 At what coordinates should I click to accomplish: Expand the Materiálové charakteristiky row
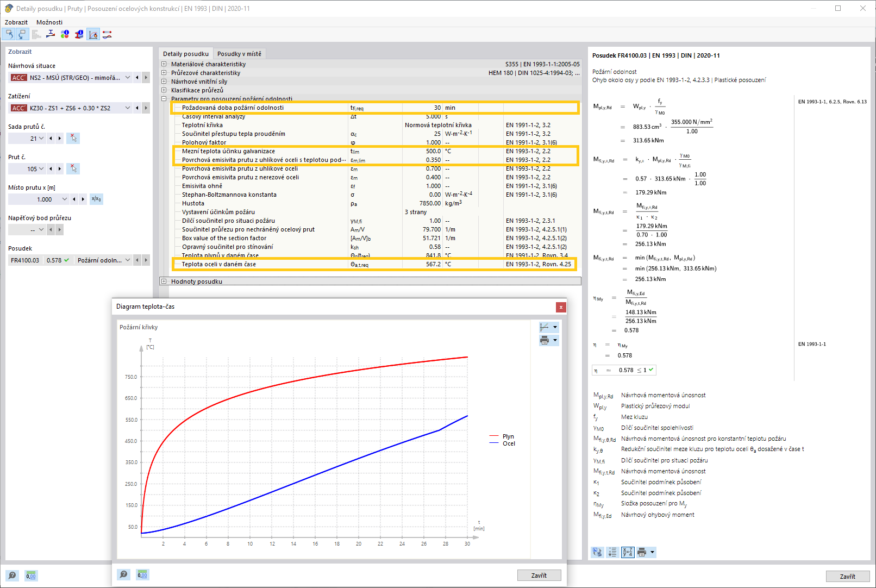coord(164,64)
